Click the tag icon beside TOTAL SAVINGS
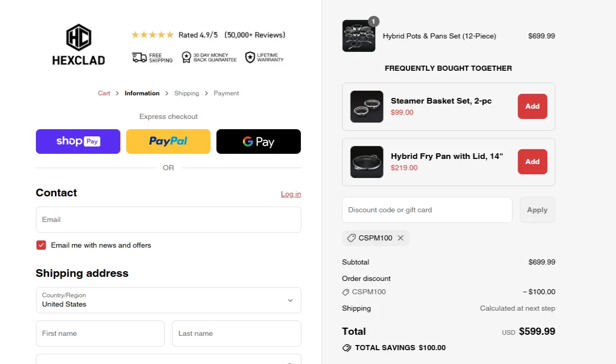The image size is (616, 364). [347, 348]
